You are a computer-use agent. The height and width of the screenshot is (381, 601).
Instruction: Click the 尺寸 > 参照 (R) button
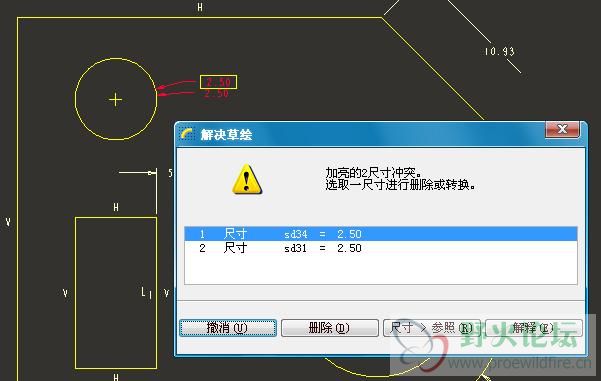(x=432, y=328)
